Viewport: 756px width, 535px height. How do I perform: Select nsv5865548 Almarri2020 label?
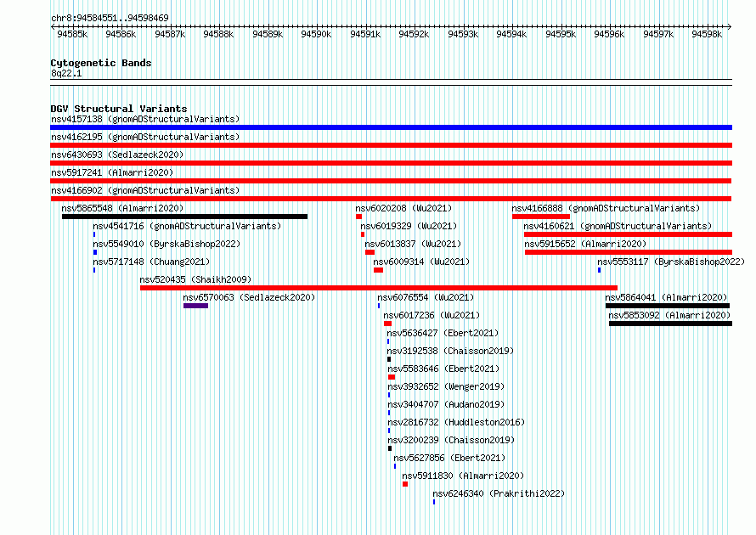pos(122,208)
